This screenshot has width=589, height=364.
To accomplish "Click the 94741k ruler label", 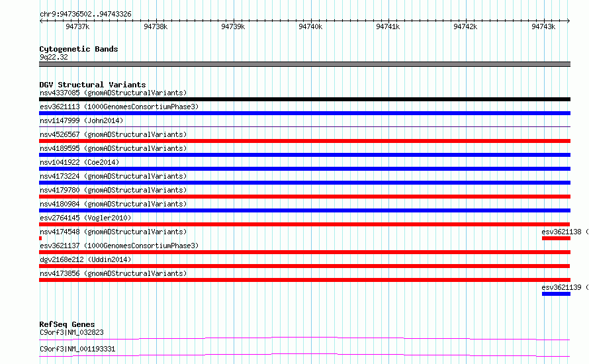I will [388, 26].
